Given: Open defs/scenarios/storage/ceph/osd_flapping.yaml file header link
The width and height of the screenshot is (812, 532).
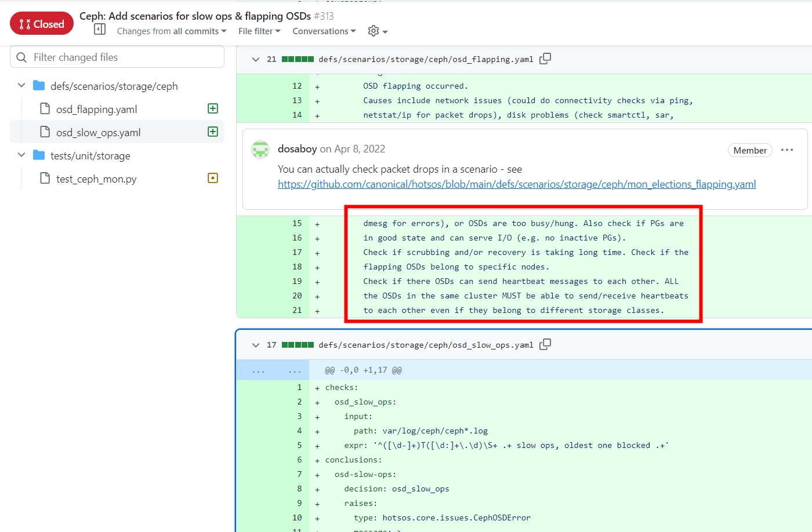Looking at the screenshot, I should [x=426, y=59].
